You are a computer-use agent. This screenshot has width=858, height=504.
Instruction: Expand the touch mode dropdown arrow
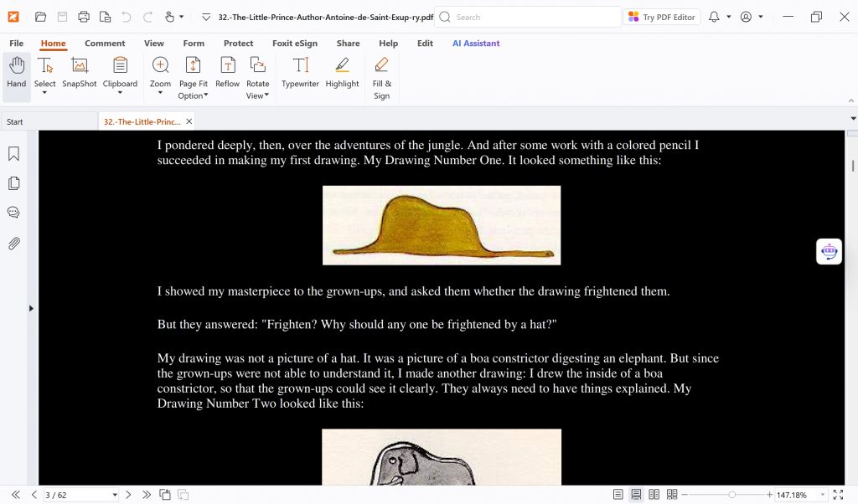pos(182,17)
